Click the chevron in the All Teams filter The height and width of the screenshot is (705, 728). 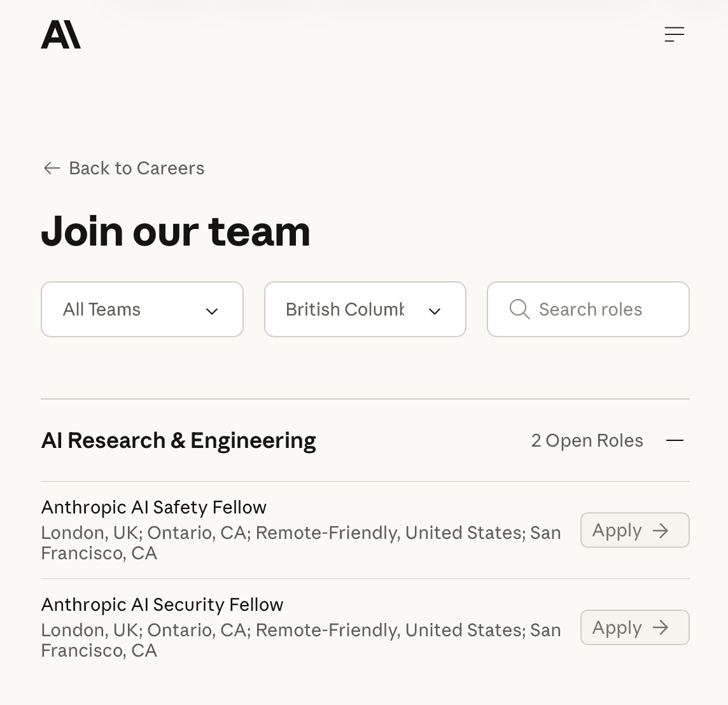[212, 311]
